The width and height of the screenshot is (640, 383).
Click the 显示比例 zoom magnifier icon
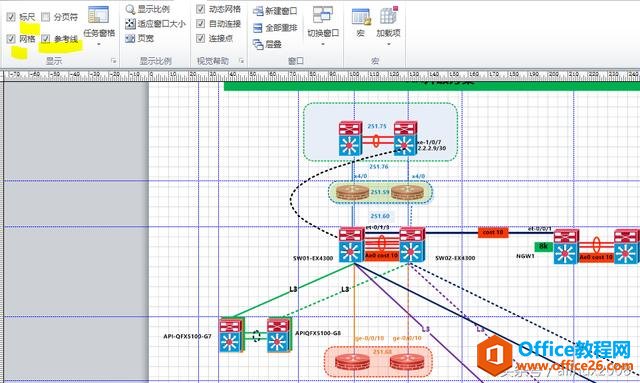coord(130,9)
